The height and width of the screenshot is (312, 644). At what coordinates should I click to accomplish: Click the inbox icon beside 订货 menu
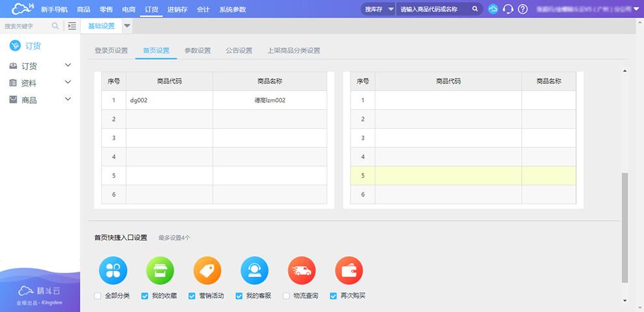13,66
